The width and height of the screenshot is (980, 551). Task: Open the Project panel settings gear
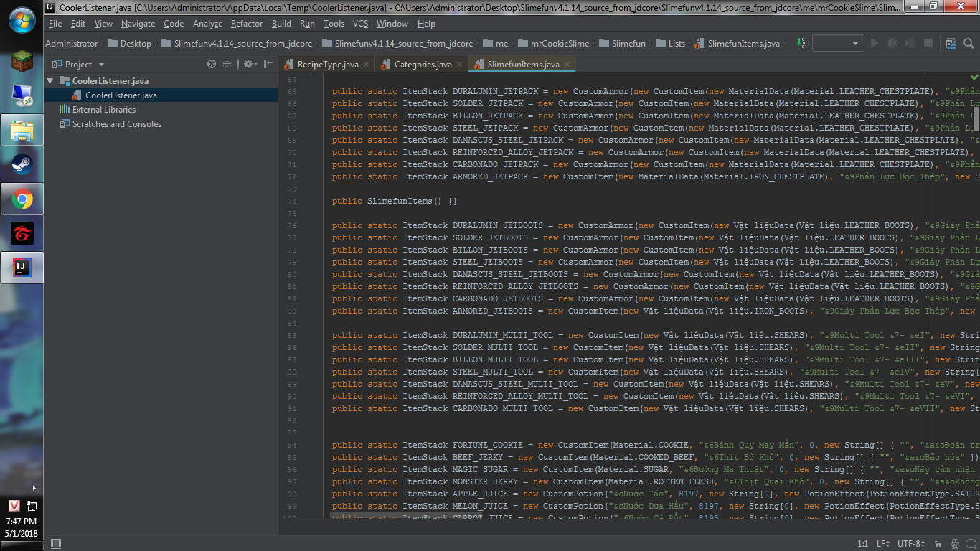(x=248, y=64)
